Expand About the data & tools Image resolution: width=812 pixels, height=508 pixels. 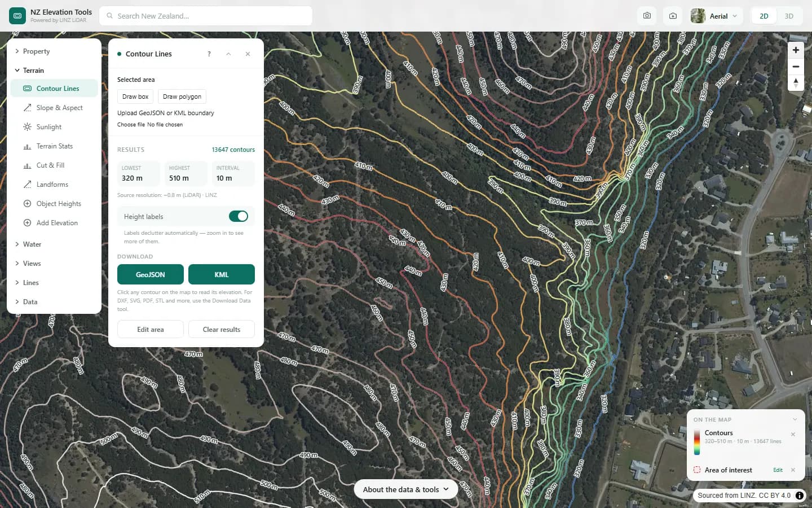pos(405,489)
